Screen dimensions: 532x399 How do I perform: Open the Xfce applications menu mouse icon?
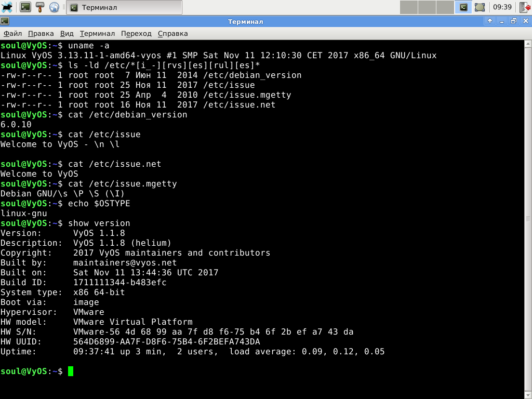click(x=7, y=7)
